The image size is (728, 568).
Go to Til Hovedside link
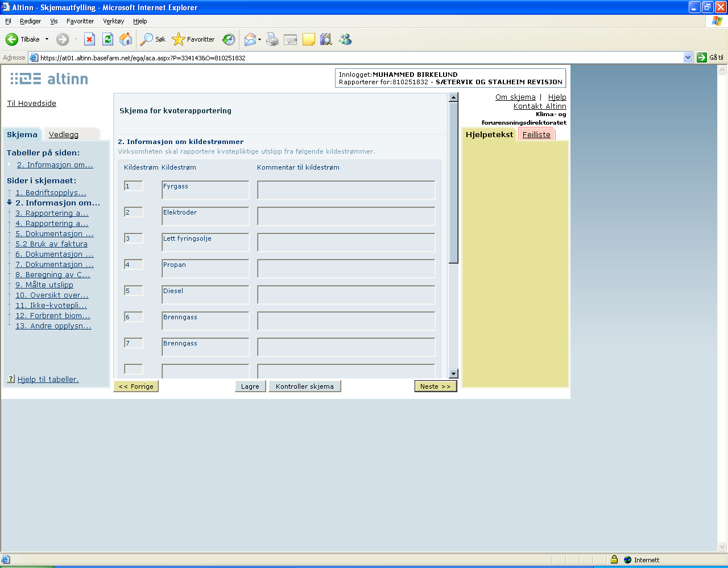pos(31,103)
